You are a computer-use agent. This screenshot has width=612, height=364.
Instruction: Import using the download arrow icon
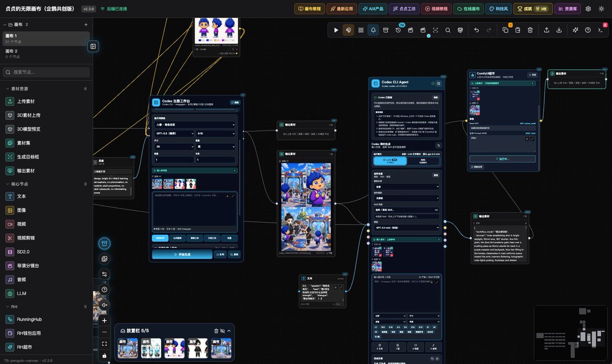click(x=559, y=30)
